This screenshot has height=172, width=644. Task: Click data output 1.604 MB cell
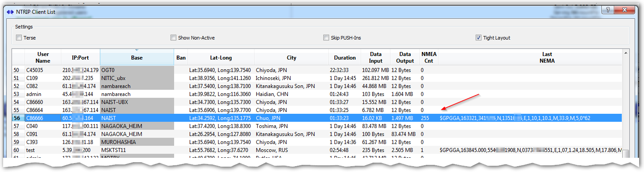tap(405, 94)
